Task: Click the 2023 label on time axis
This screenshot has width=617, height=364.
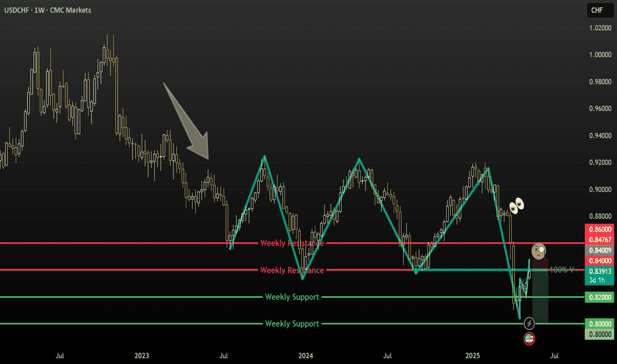Action: tap(142, 356)
